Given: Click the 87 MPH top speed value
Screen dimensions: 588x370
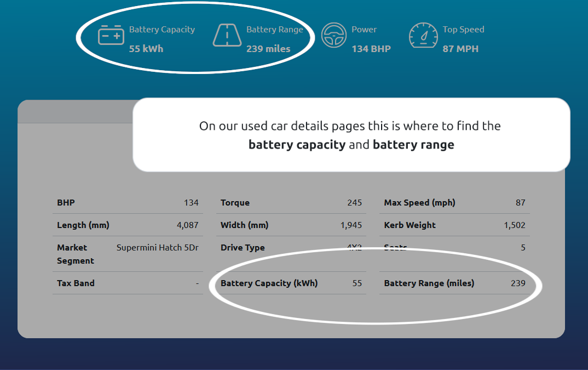Looking at the screenshot, I should tap(460, 49).
